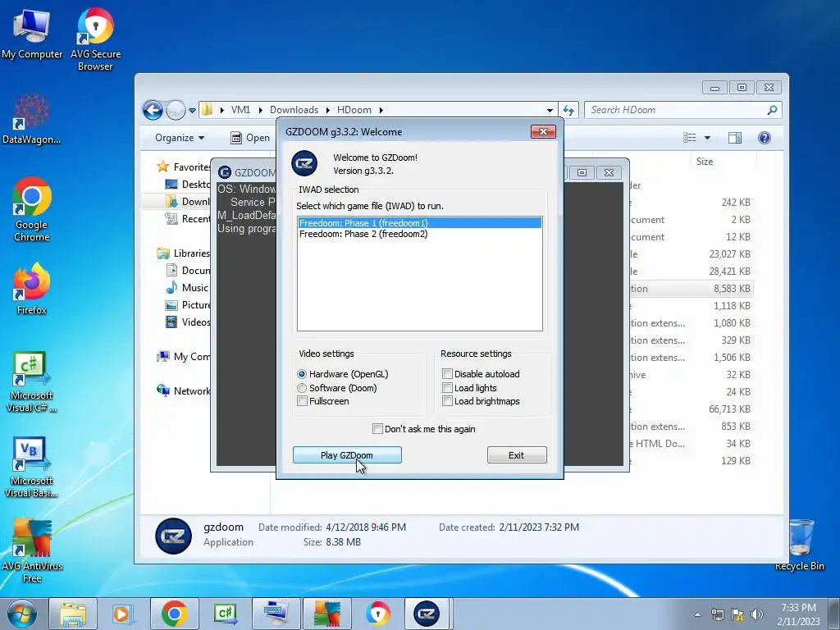Change the view with views icon

point(689,138)
